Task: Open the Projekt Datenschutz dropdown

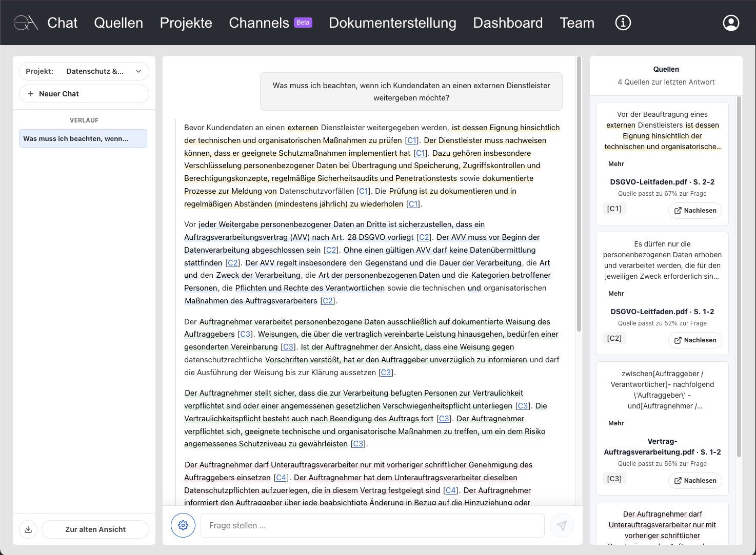Action: point(84,71)
